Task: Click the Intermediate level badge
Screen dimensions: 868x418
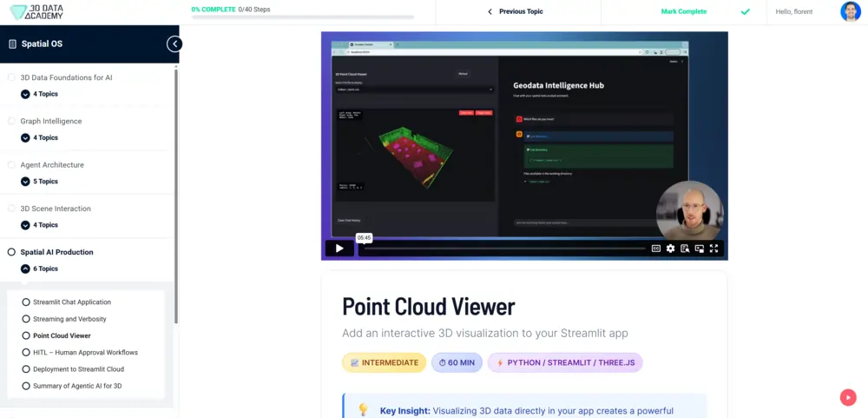Action: (x=385, y=362)
